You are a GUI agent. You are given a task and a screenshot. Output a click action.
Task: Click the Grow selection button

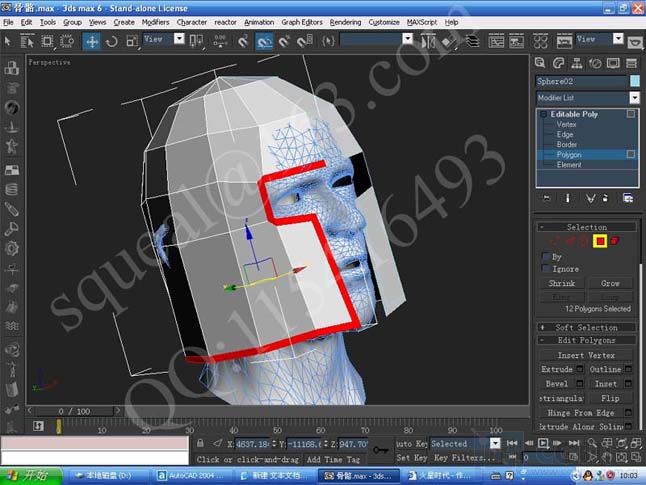[610, 283]
